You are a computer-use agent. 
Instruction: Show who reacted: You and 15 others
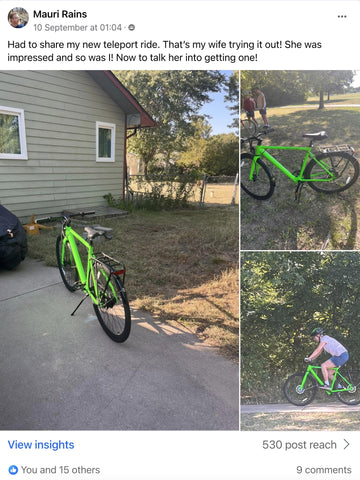60,470
